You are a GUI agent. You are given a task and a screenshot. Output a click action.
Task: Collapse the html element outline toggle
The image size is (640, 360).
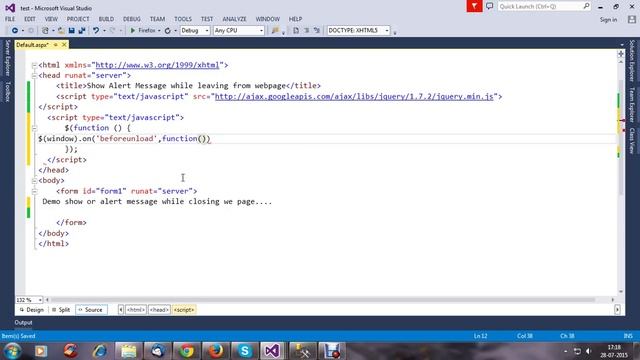(x=34, y=65)
